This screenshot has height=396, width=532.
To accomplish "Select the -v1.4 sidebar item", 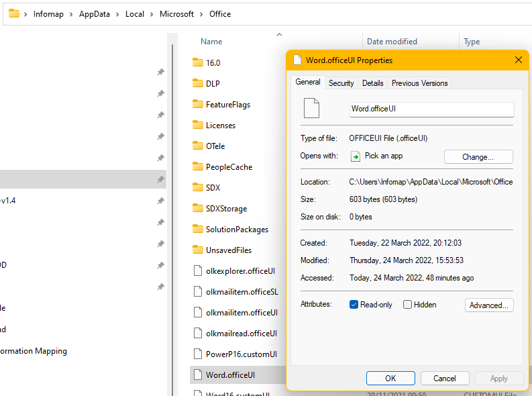I will (8, 201).
